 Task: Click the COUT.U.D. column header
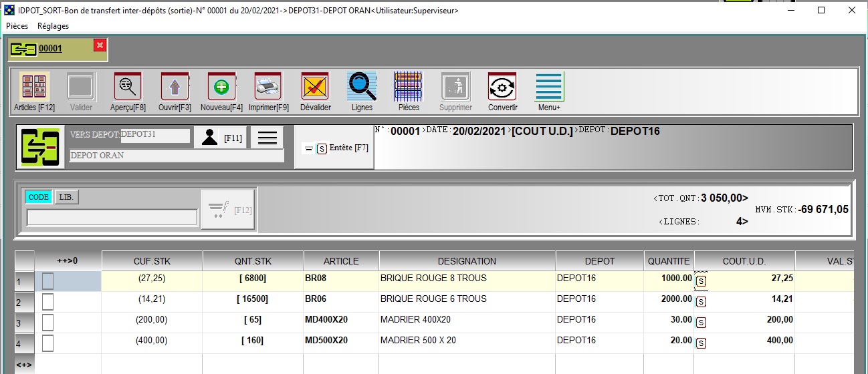point(744,261)
